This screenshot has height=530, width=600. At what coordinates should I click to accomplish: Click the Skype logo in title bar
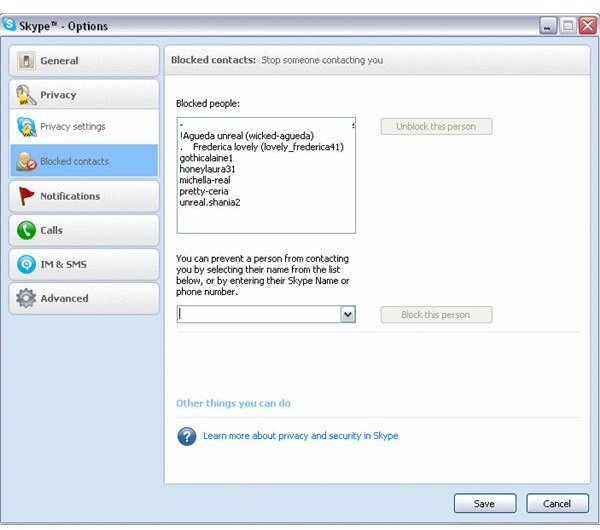9,24
